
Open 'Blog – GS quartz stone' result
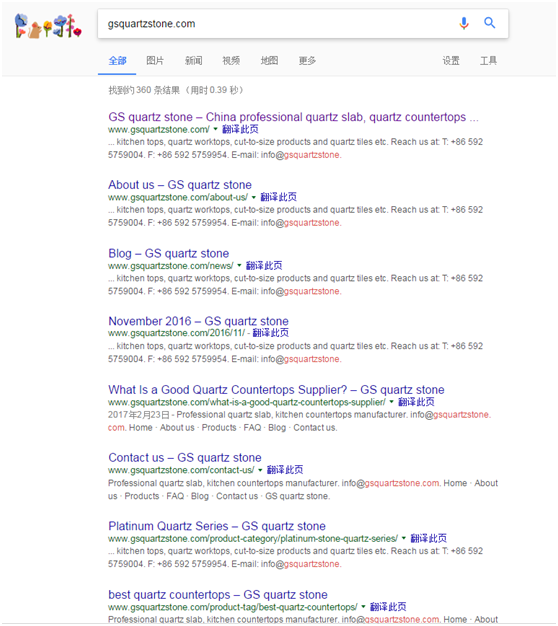tap(168, 254)
